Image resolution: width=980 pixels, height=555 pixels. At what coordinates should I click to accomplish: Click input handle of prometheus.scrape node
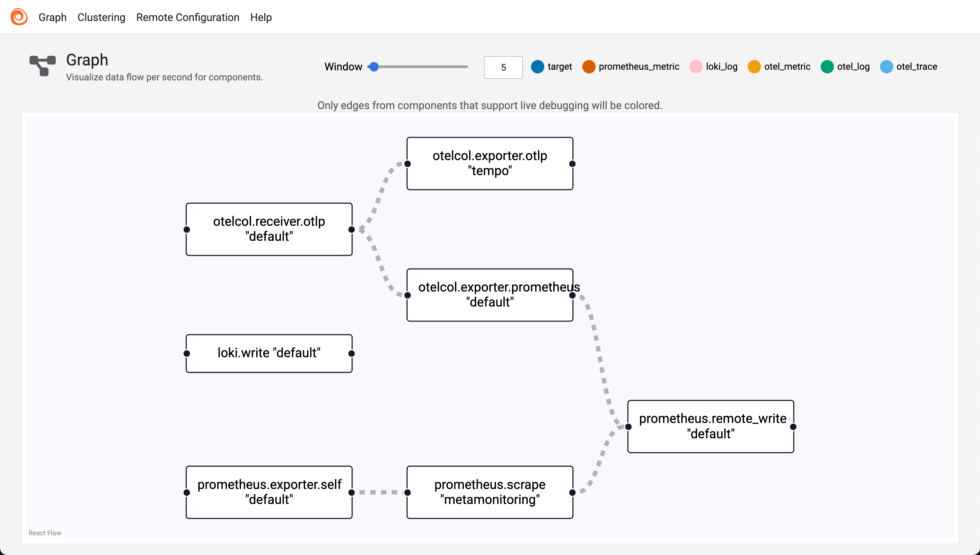[408, 493]
